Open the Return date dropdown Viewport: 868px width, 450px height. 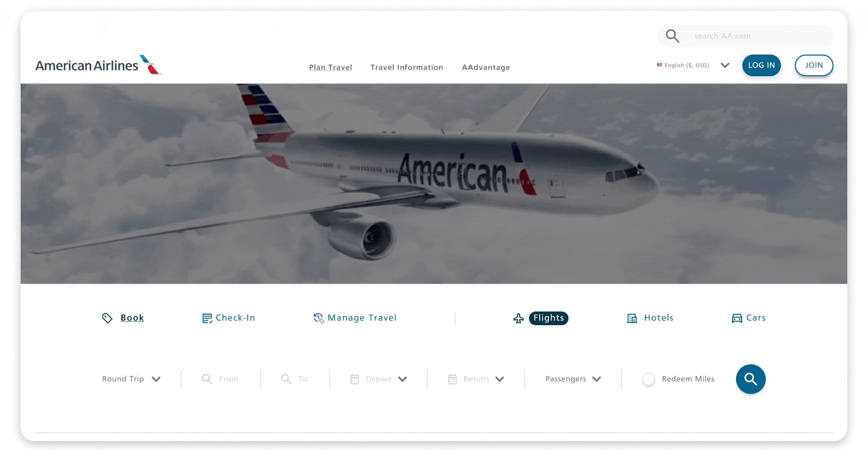[x=476, y=379]
